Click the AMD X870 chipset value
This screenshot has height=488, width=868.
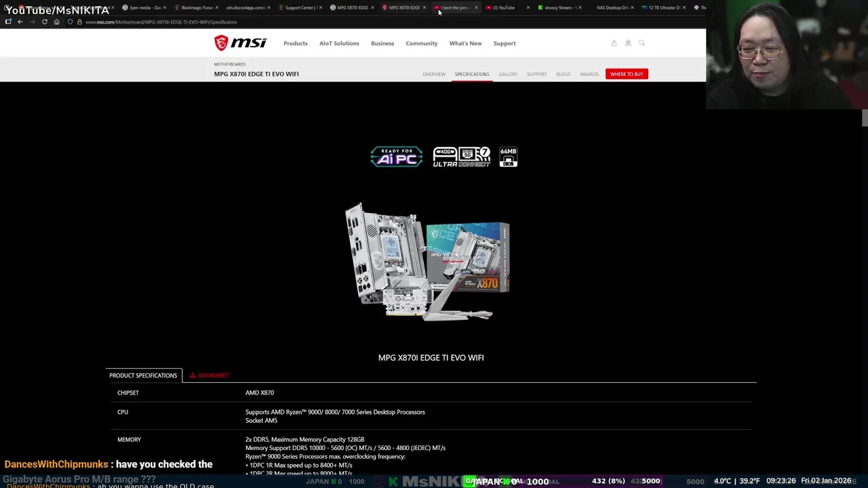260,393
